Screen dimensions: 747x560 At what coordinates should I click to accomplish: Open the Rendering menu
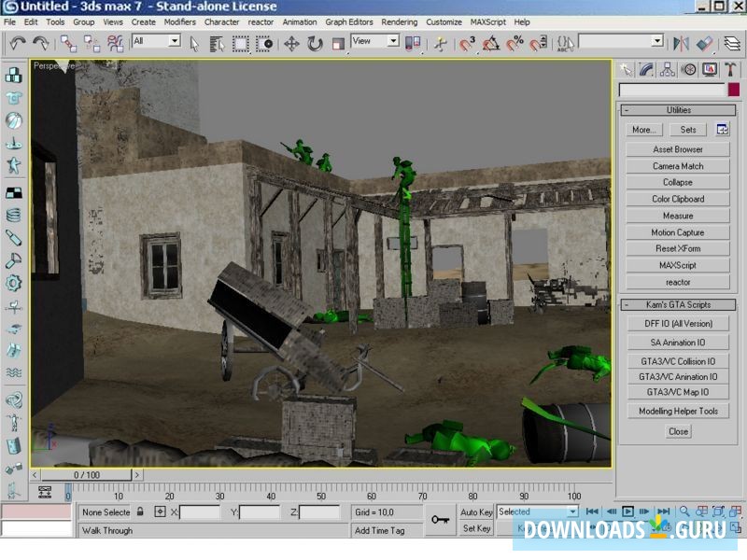tap(400, 21)
